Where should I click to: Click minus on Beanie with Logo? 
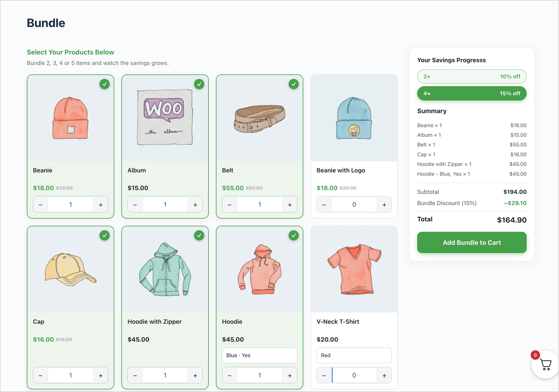(x=324, y=205)
